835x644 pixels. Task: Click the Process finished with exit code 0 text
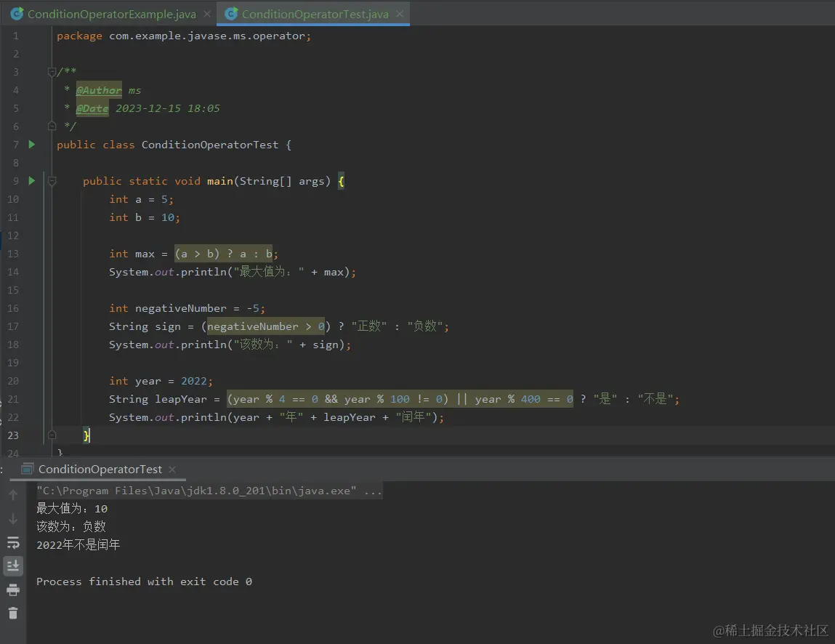coord(144,581)
